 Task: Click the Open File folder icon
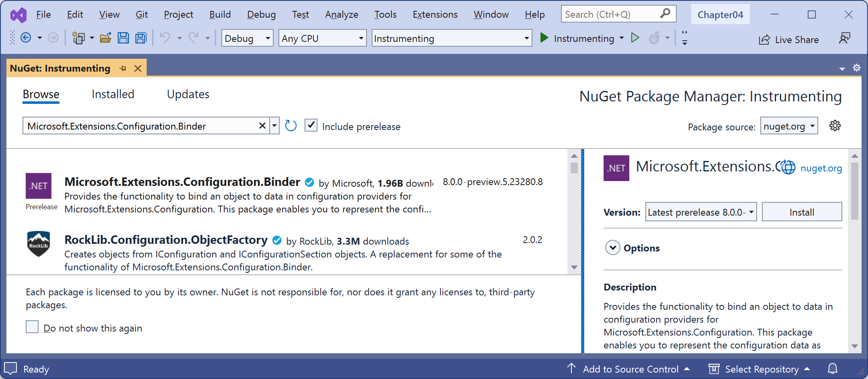pos(106,38)
